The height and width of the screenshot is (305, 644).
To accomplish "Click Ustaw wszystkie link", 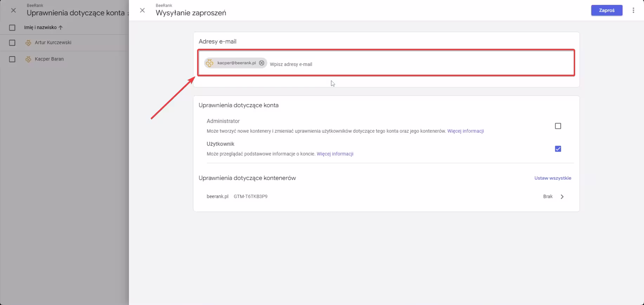I will [x=552, y=178].
